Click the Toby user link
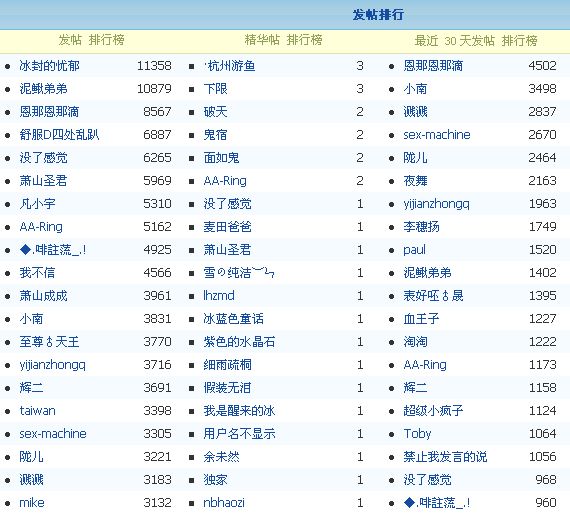 point(417,434)
